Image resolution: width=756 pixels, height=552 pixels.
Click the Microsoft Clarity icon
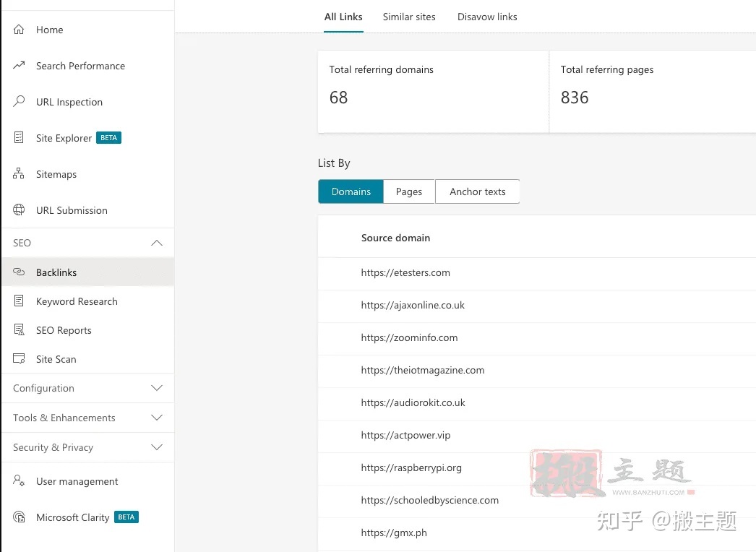tap(20, 517)
